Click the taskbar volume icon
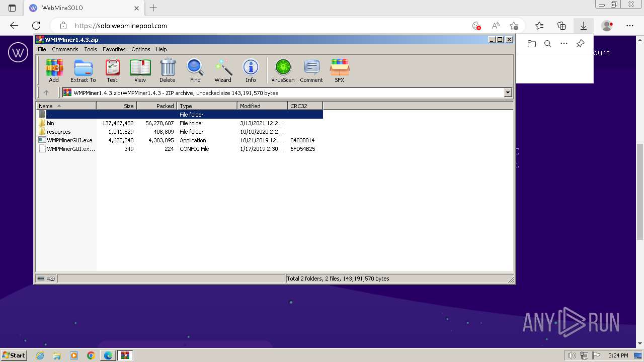Screen dimensions: 644x362 (x=572, y=355)
